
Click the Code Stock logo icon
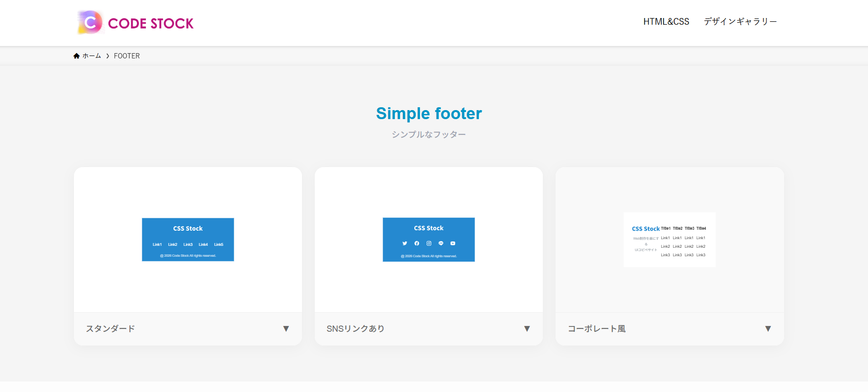90,22
